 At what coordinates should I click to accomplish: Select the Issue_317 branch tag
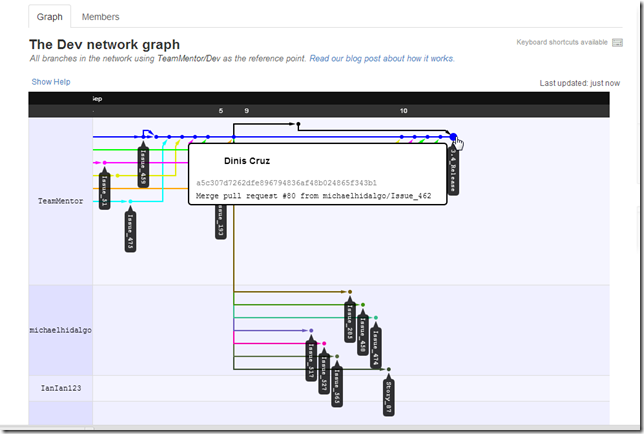pyautogui.click(x=311, y=361)
